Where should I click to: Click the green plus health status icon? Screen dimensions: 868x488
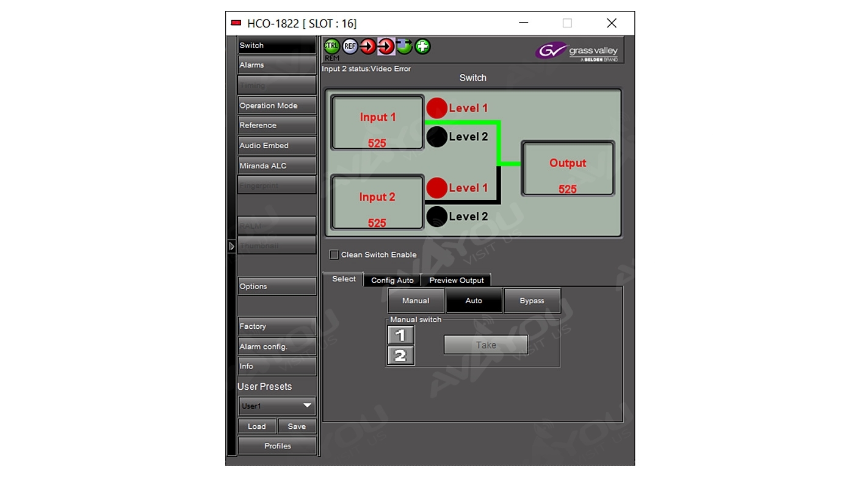(422, 46)
